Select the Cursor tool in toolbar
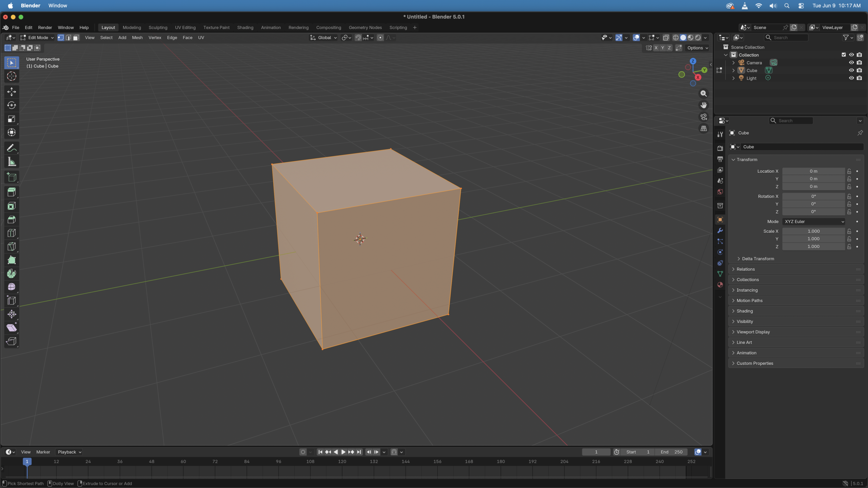The width and height of the screenshot is (868, 488). (x=12, y=77)
